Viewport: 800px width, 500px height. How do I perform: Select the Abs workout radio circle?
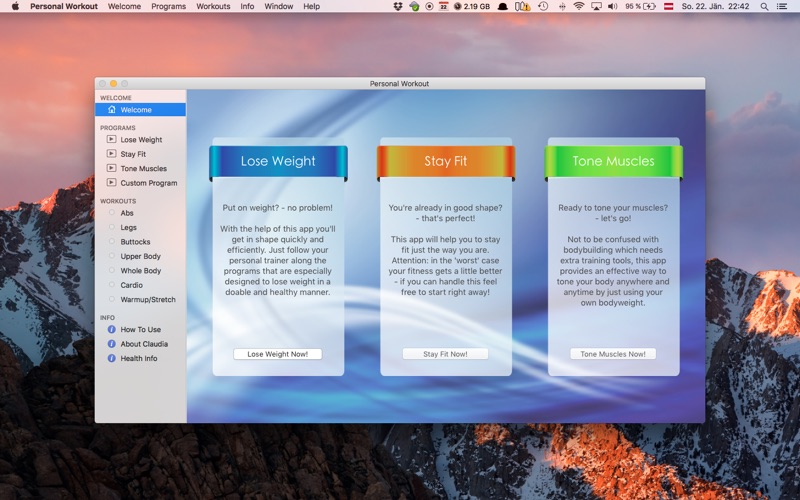pyautogui.click(x=111, y=213)
